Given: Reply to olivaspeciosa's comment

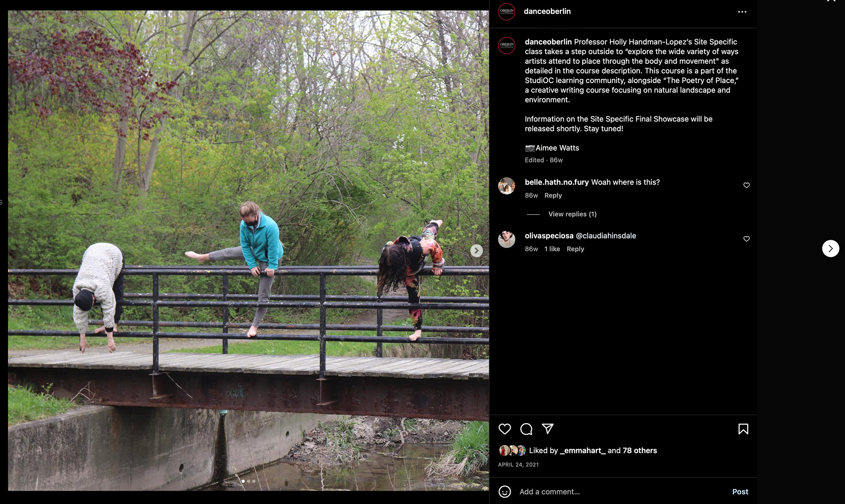Looking at the screenshot, I should (575, 249).
